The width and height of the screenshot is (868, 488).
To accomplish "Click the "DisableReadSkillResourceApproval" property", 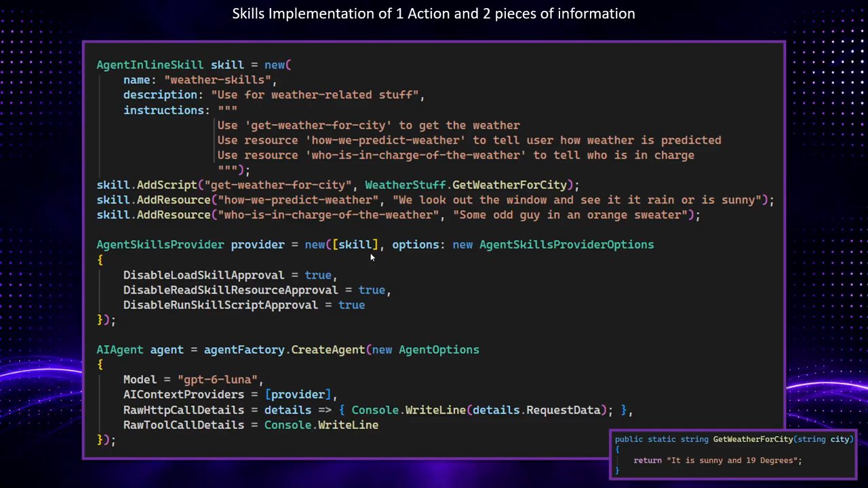I will (231, 290).
